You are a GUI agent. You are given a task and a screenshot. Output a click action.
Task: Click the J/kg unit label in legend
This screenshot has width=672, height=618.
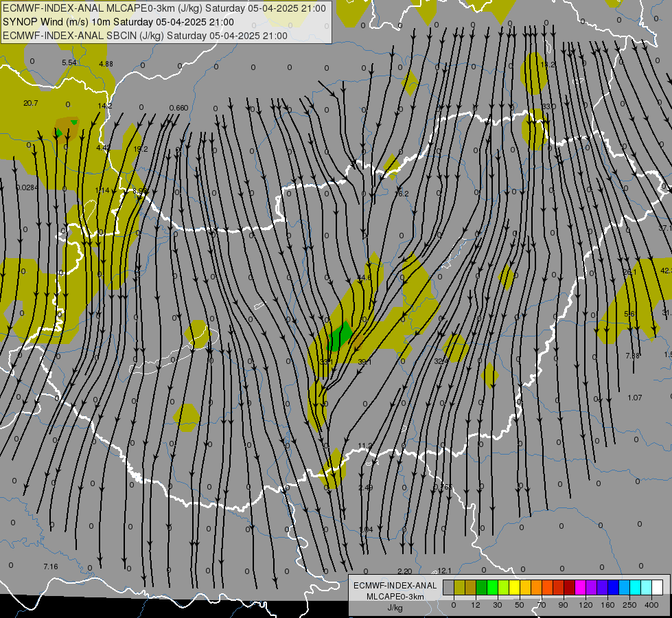tap(395, 608)
